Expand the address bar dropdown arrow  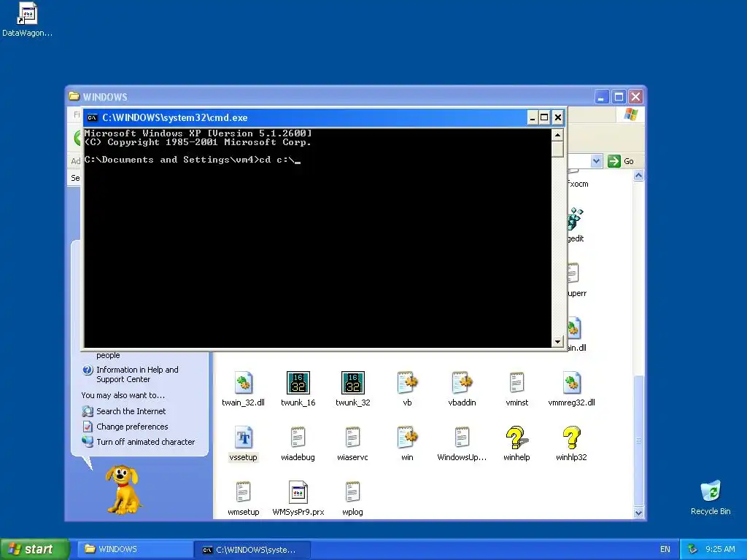(x=596, y=161)
